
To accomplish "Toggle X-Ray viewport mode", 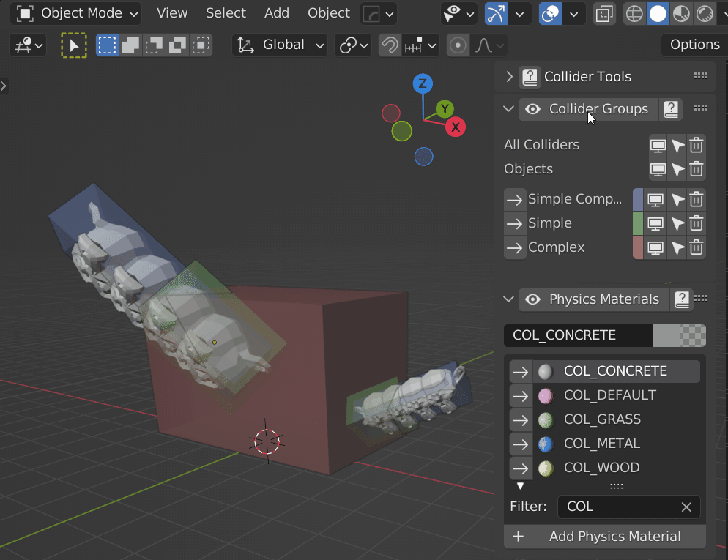I will [604, 13].
